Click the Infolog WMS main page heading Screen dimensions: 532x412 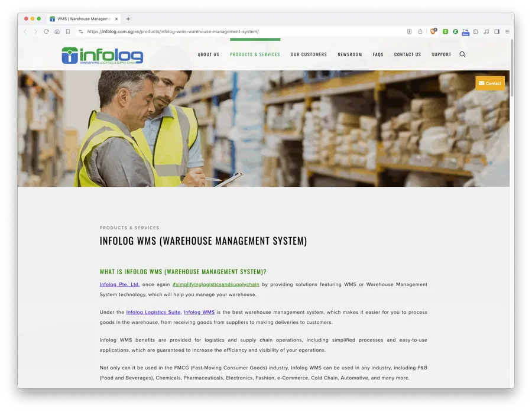pos(203,241)
